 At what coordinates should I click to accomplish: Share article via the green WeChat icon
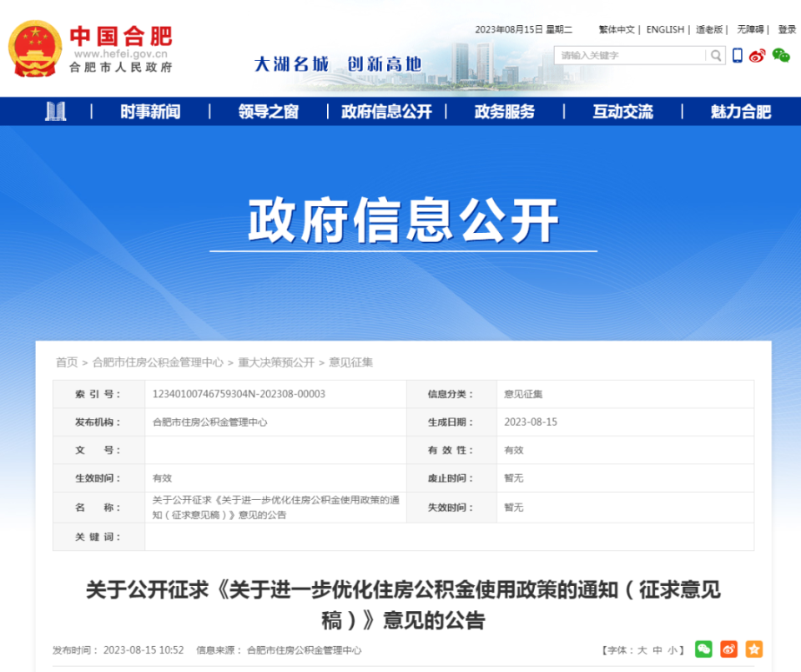[705, 647]
